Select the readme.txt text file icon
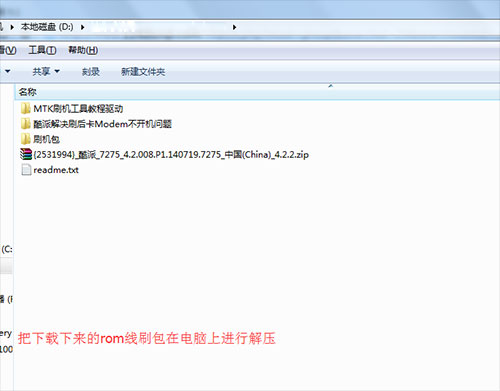The width and height of the screenshot is (500, 391). pyautogui.click(x=26, y=170)
